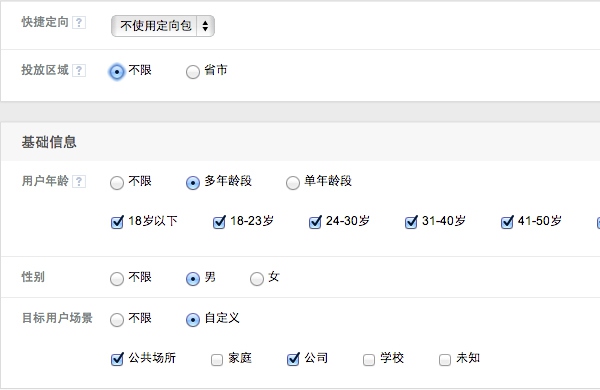Uncheck the 公司 scene checkbox
Image resolution: width=600 pixels, height=390 pixels.
pyautogui.click(x=293, y=359)
